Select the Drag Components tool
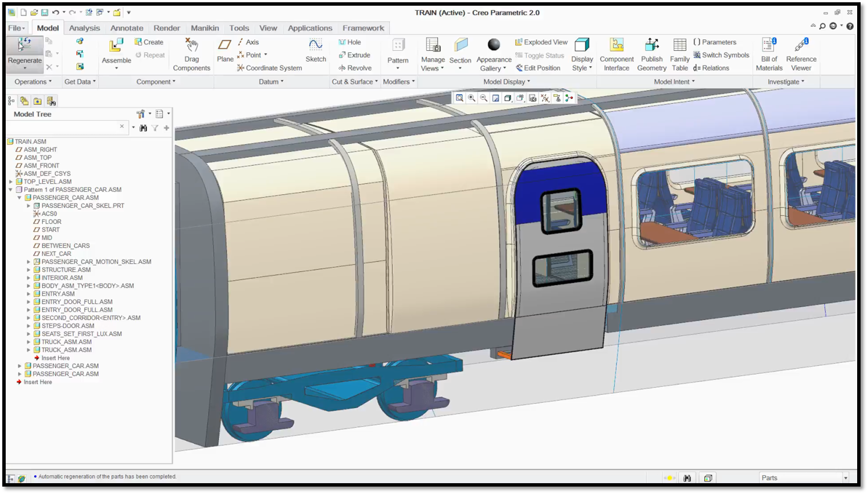Screen dimensions: 868x494 [191, 55]
